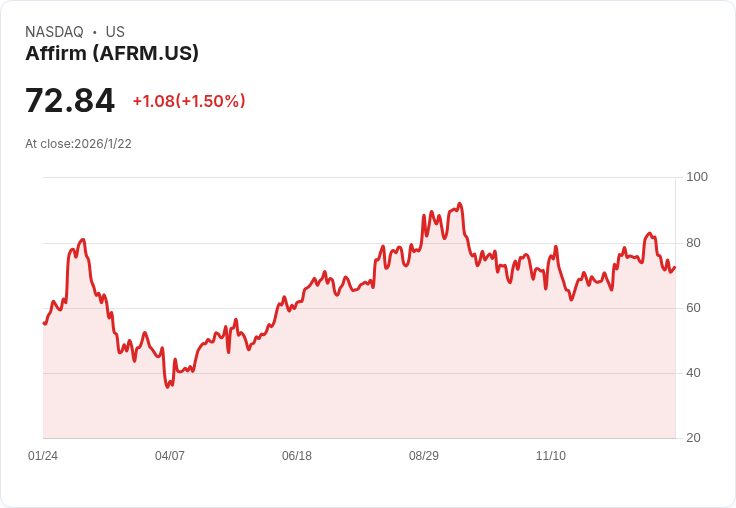736x508 pixels.
Task: Click the 80 value on the y-axis
Action: click(694, 243)
